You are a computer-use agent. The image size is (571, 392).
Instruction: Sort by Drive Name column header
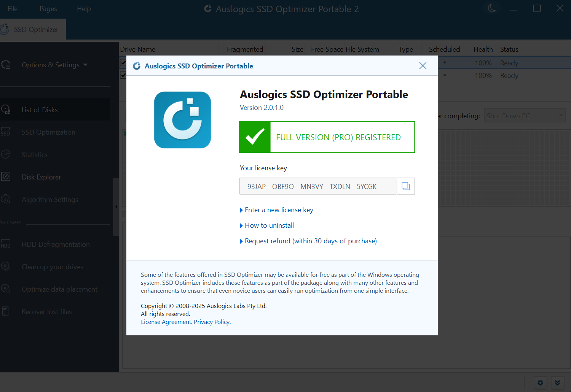coord(138,49)
